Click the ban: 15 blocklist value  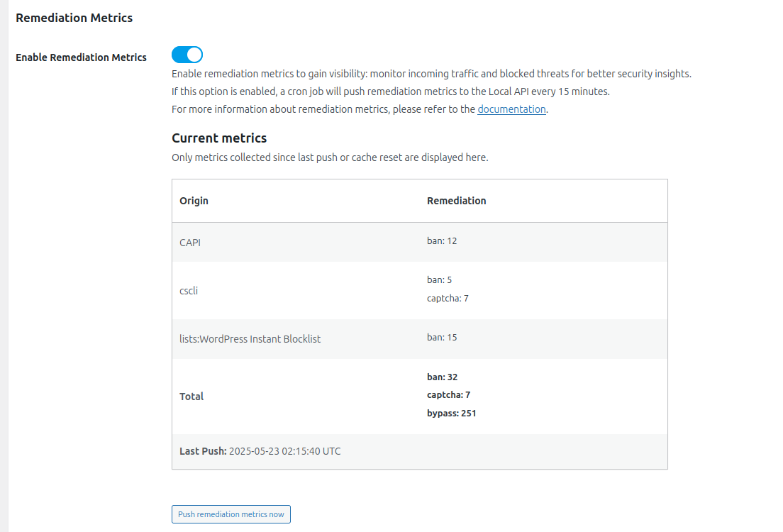(x=442, y=338)
